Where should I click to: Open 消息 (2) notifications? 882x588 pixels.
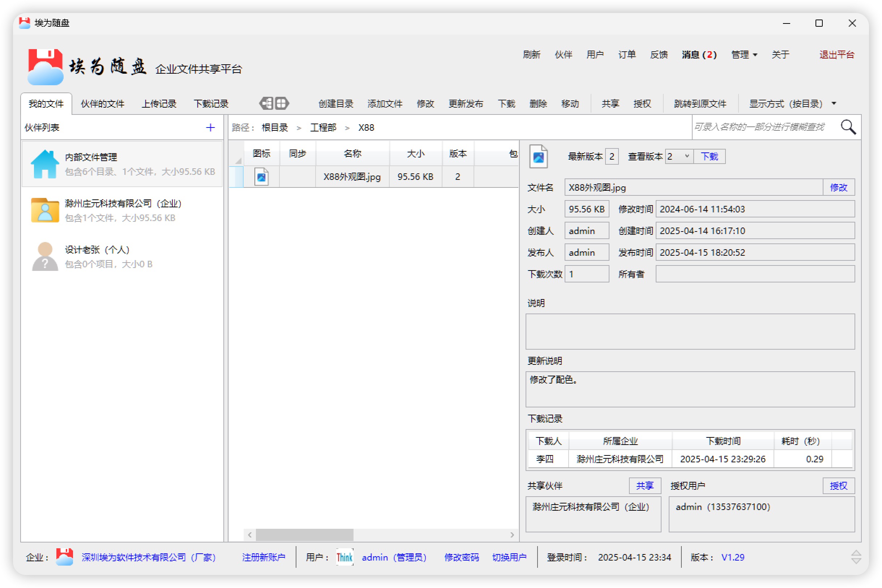coord(699,55)
